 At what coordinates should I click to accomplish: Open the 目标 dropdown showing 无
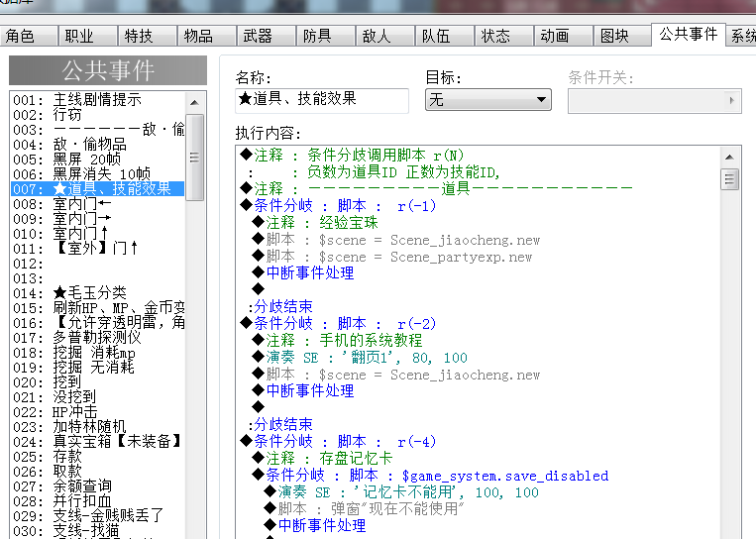[x=487, y=100]
